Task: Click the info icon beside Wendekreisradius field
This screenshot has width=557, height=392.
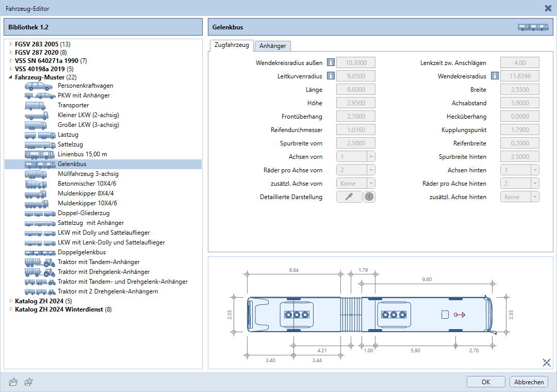Action: pos(495,76)
